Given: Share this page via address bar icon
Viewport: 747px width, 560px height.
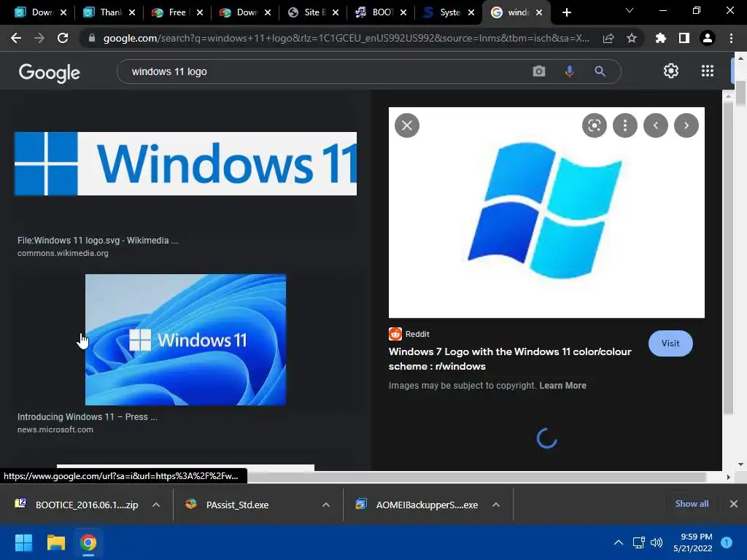Looking at the screenshot, I should tap(608, 39).
